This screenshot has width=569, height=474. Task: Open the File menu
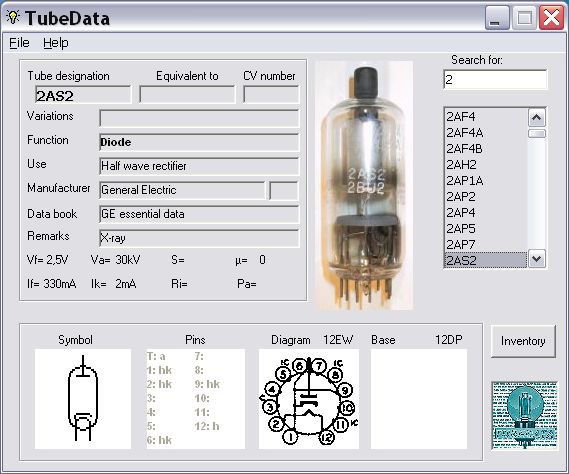19,43
